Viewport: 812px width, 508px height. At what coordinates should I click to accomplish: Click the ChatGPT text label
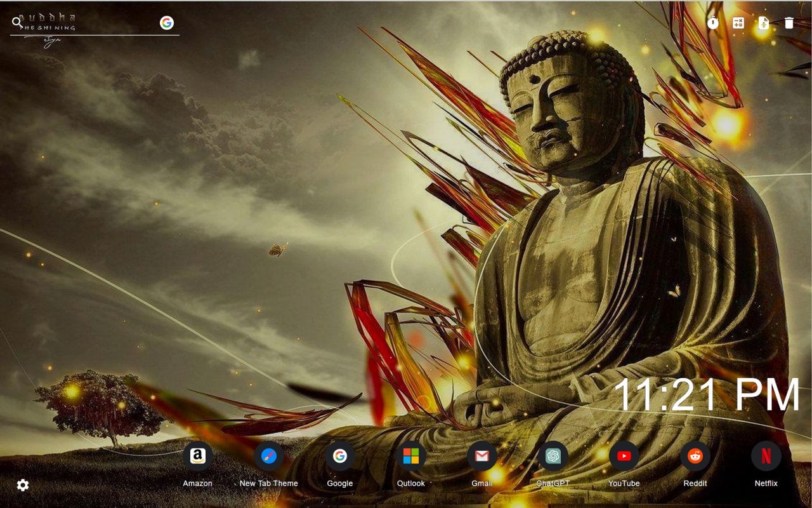point(553,483)
